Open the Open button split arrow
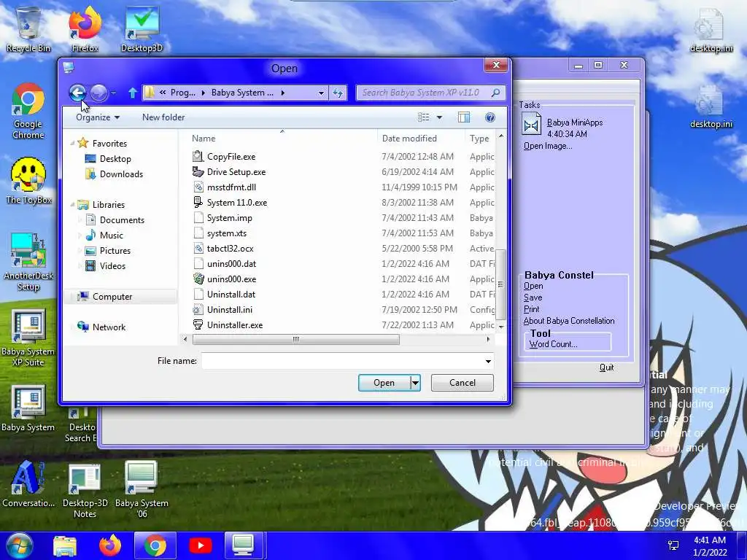 point(415,383)
